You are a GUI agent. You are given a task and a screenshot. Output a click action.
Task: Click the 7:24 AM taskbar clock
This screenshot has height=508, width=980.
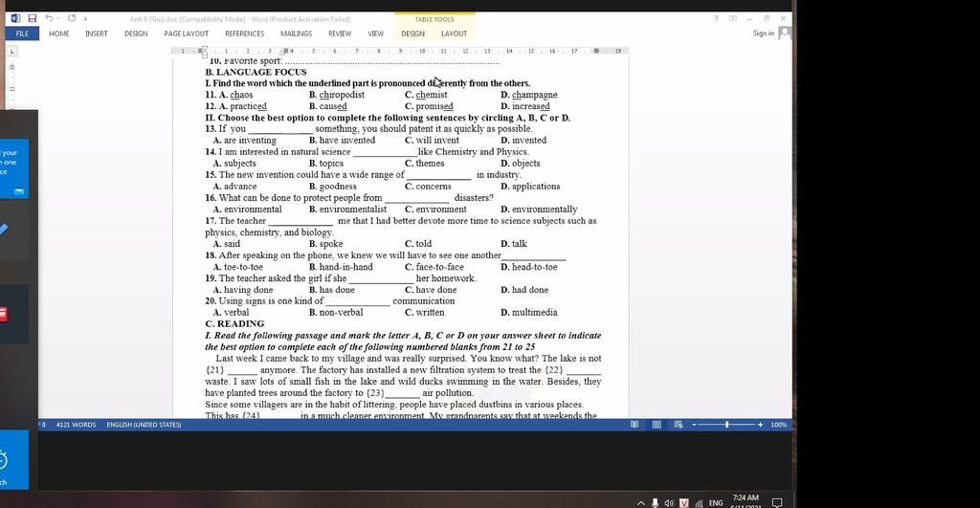click(x=746, y=500)
